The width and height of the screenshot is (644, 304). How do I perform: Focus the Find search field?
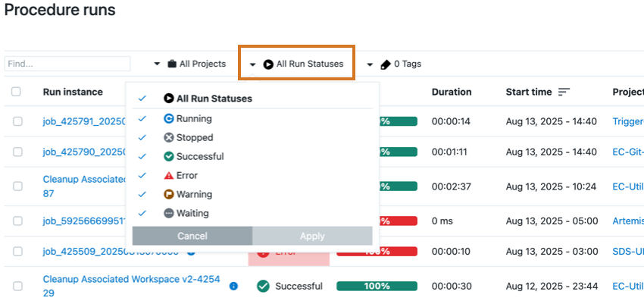67,64
